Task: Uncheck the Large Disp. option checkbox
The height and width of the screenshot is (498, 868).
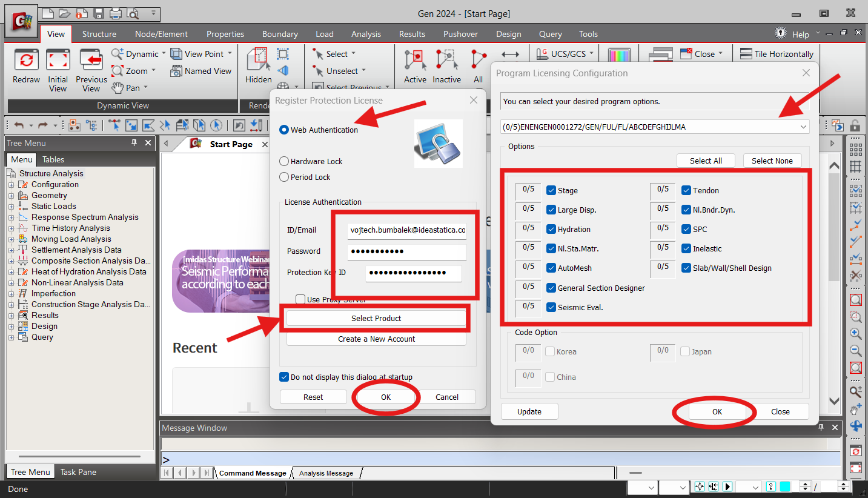Action: tap(551, 210)
